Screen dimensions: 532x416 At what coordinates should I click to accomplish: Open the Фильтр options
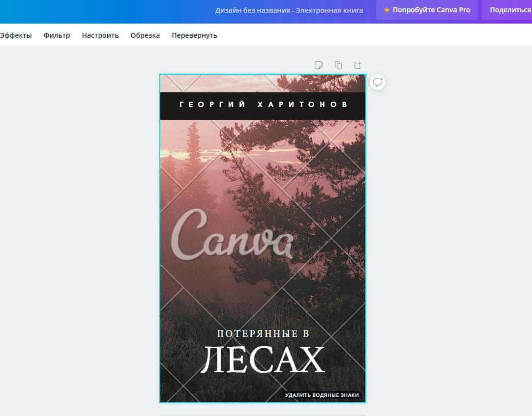(57, 35)
